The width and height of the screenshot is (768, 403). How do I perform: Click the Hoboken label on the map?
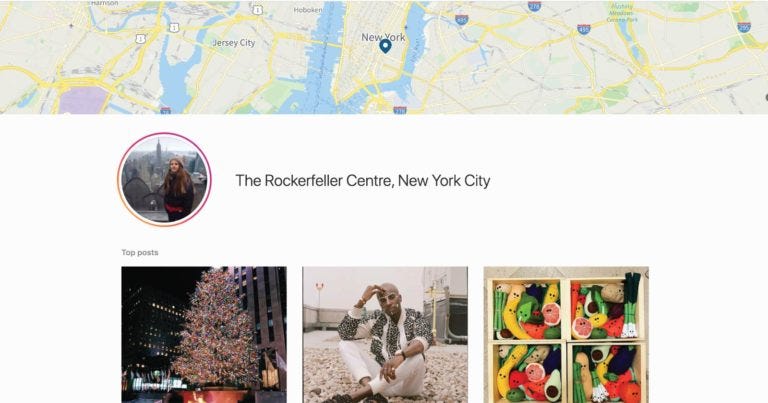[x=308, y=10]
